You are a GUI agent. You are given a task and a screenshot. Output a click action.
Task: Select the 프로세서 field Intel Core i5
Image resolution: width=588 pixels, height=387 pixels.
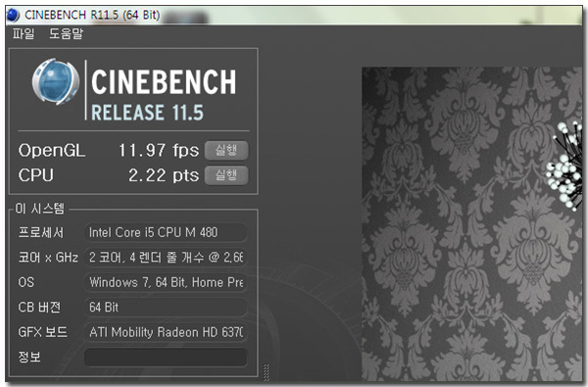click(166, 232)
